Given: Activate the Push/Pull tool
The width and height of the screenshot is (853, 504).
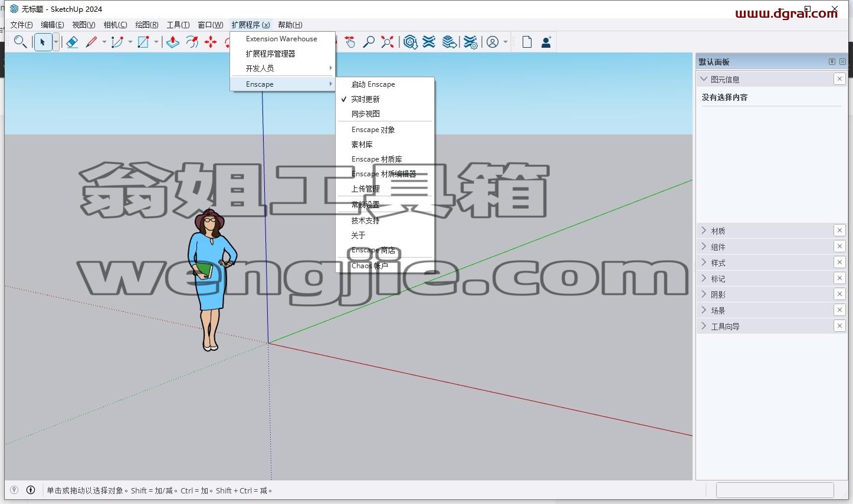Looking at the screenshot, I should pyautogui.click(x=173, y=42).
